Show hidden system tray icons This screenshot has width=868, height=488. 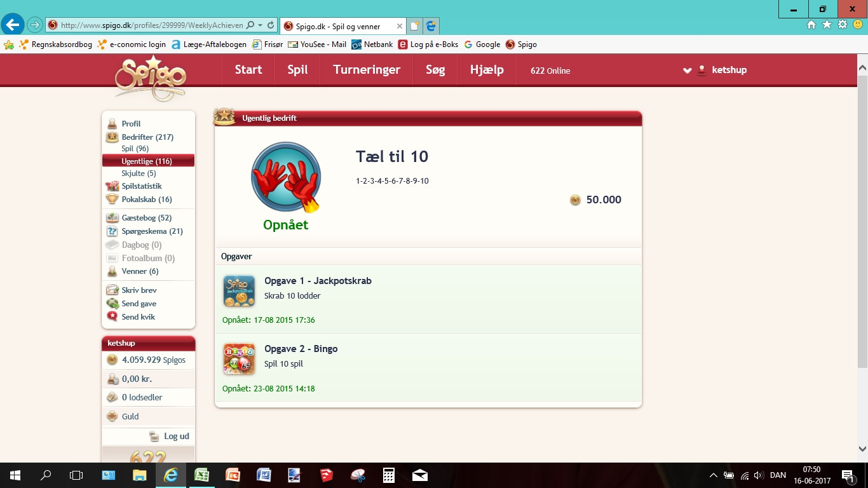[x=713, y=475]
